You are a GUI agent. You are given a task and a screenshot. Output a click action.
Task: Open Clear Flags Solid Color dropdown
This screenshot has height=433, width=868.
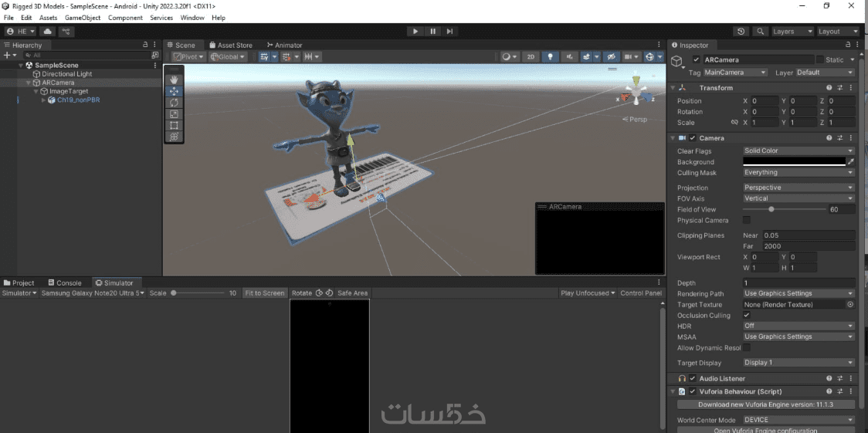(798, 151)
